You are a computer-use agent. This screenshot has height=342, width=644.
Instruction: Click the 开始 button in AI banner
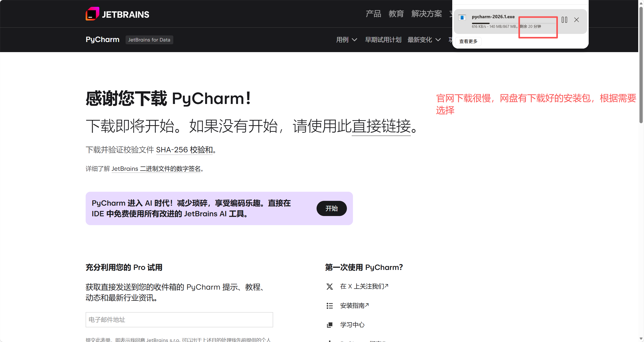(x=331, y=208)
